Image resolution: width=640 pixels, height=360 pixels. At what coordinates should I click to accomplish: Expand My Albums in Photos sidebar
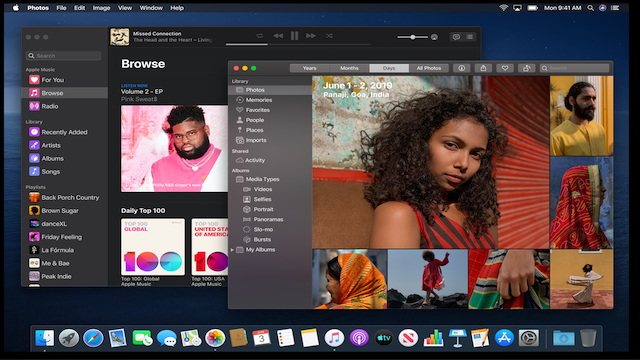[x=232, y=250]
